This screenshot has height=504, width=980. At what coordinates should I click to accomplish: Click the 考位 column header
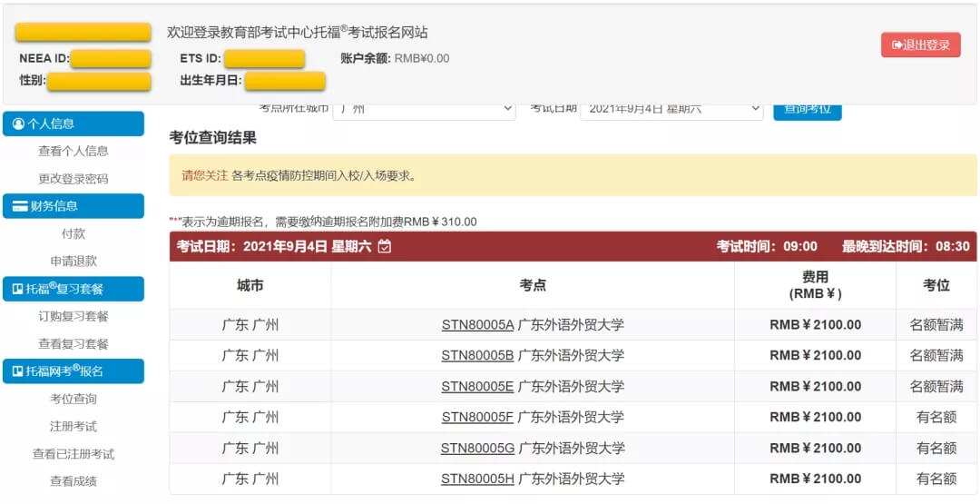pyautogui.click(x=936, y=286)
